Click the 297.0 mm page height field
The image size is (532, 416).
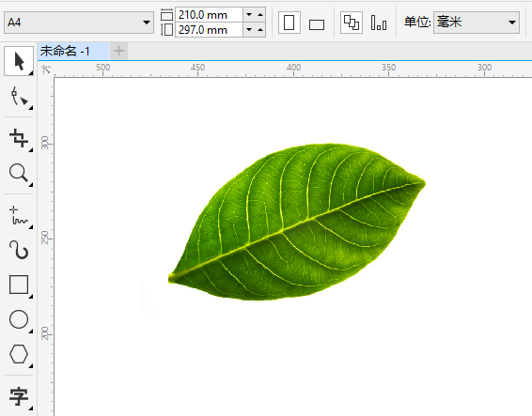(x=209, y=30)
